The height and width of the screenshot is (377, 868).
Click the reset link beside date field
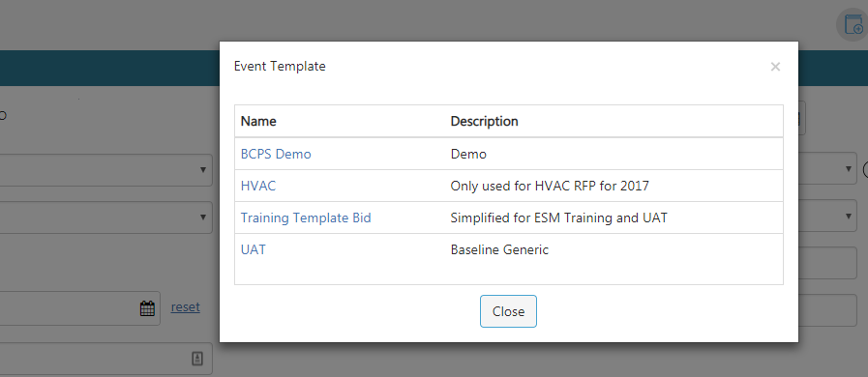coord(186,306)
